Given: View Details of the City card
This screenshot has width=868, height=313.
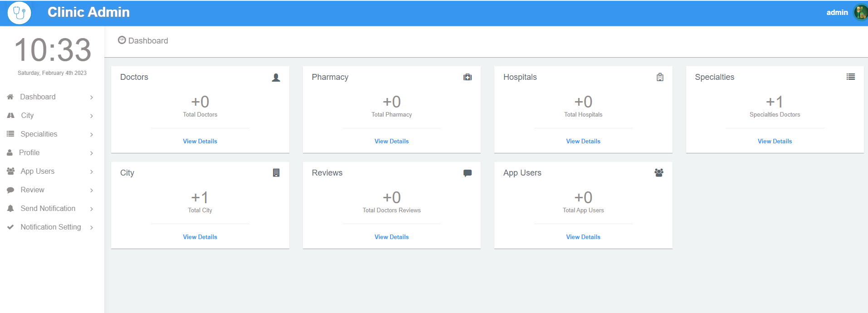Looking at the screenshot, I should tap(200, 237).
